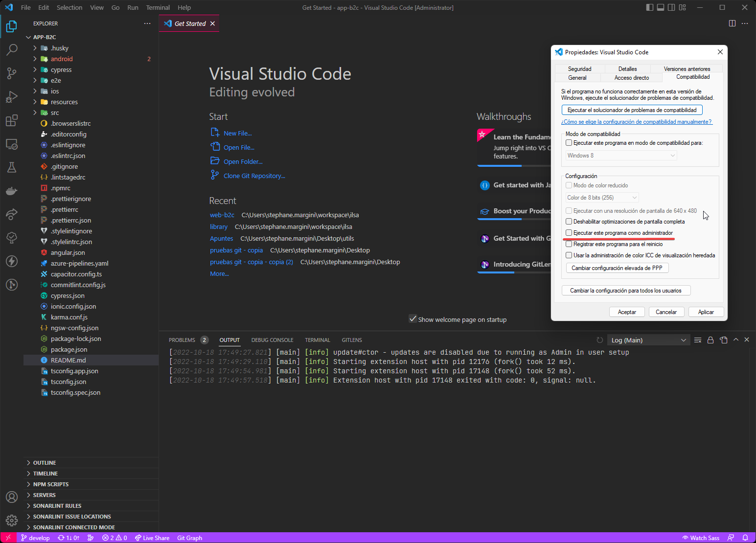Open recent folder 'web-b2c'
The width and height of the screenshot is (756, 543).
coord(222,215)
